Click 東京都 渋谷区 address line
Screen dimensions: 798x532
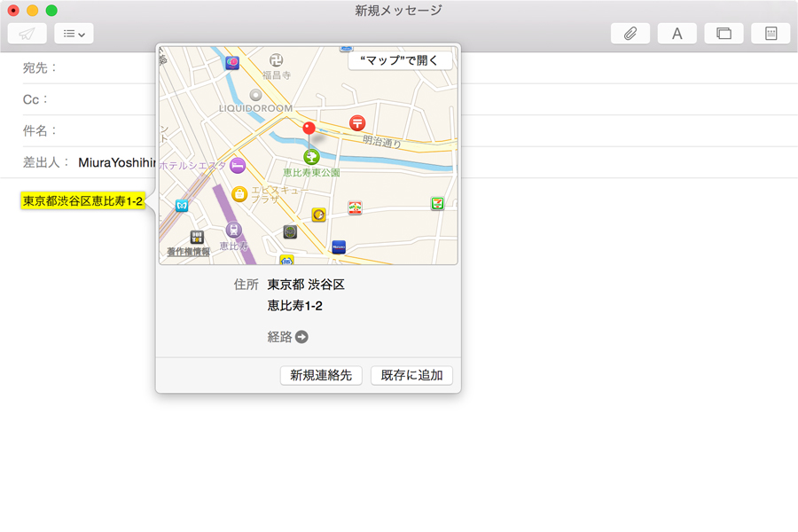click(306, 284)
